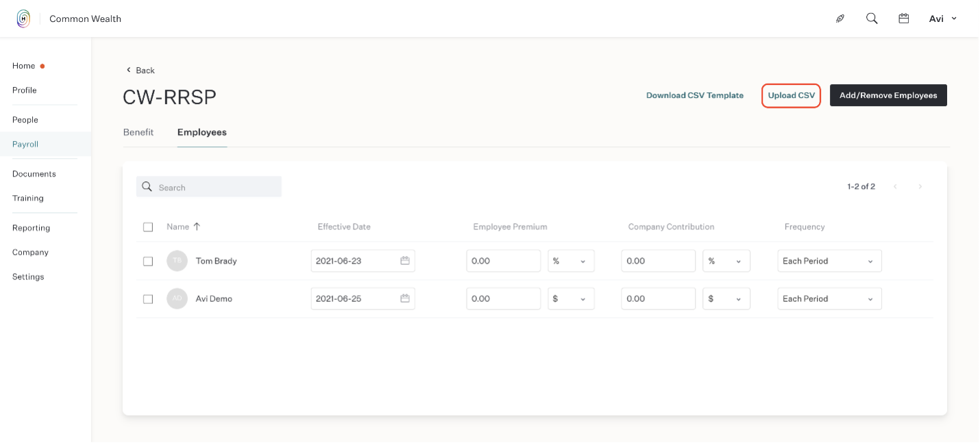Open Company in sidebar
This screenshot has height=445, width=980.
(x=30, y=252)
